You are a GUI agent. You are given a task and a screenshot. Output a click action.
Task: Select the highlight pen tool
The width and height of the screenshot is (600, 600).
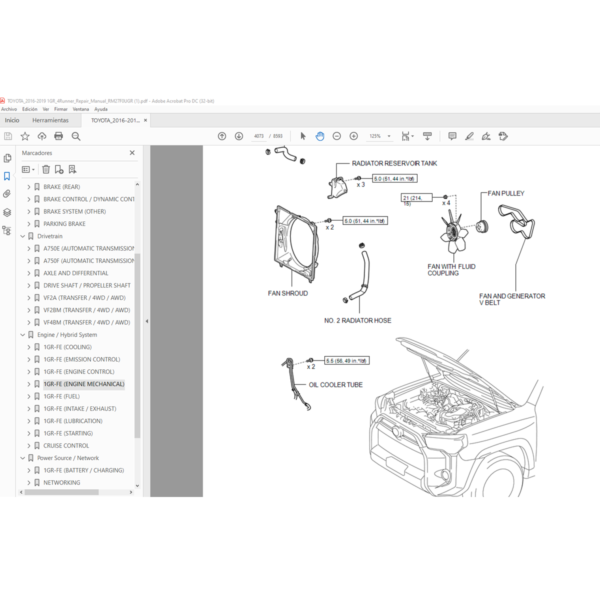click(469, 136)
